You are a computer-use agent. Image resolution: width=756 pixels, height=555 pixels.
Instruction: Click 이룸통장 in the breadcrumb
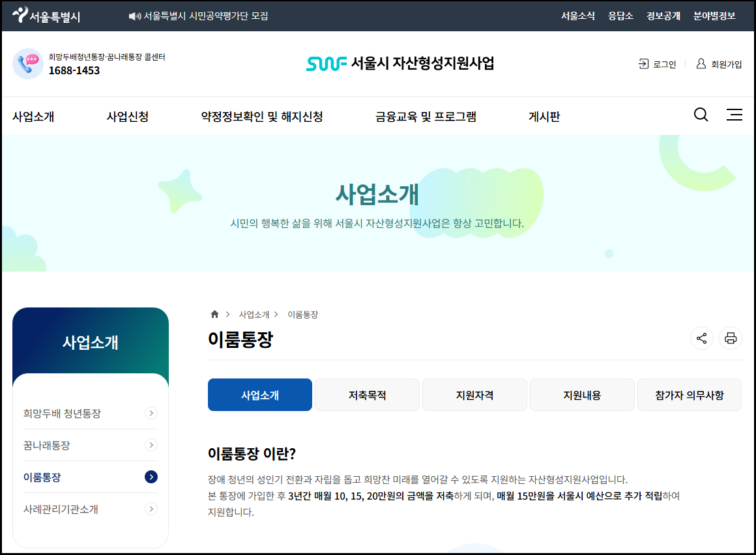coord(303,315)
